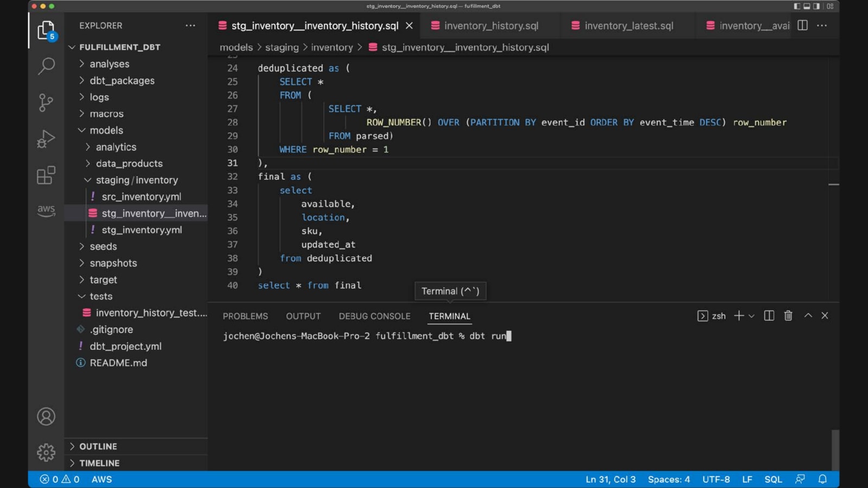
Task: Change indentation via Spaces: 4
Action: pyautogui.click(x=669, y=479)
